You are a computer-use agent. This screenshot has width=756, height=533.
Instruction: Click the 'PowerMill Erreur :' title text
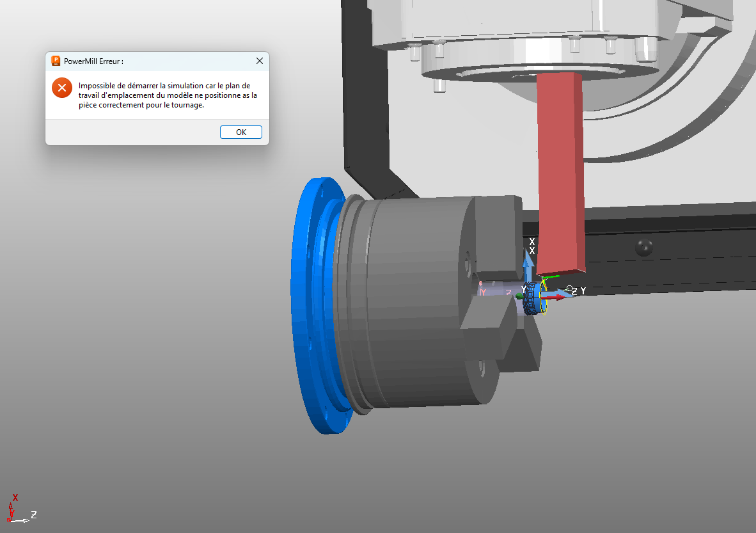(93, 61)
